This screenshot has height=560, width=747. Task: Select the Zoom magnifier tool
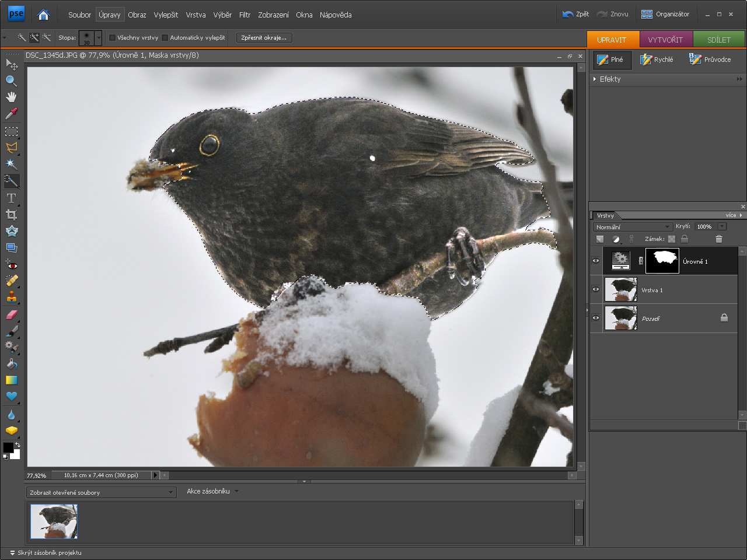click(x=11, y=80)
